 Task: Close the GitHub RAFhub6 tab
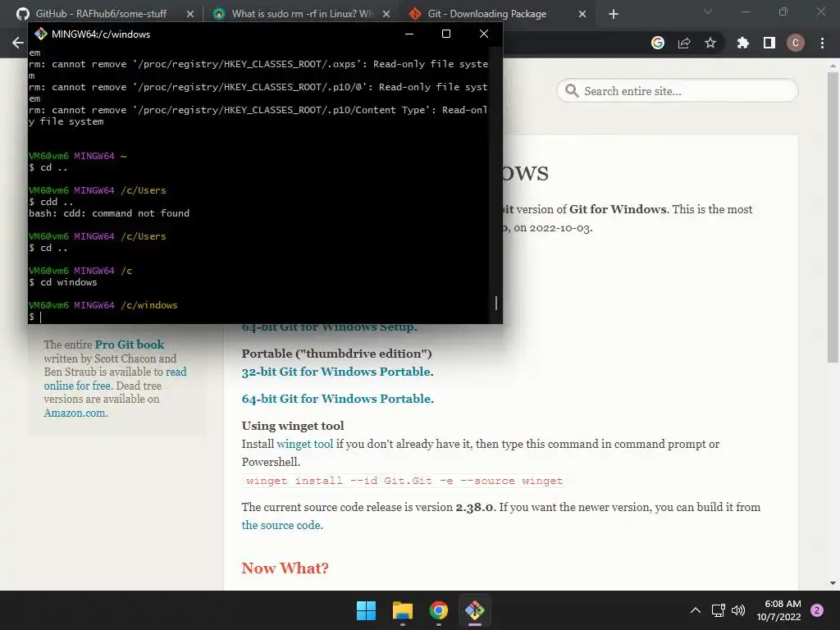[x=190, y=14]
